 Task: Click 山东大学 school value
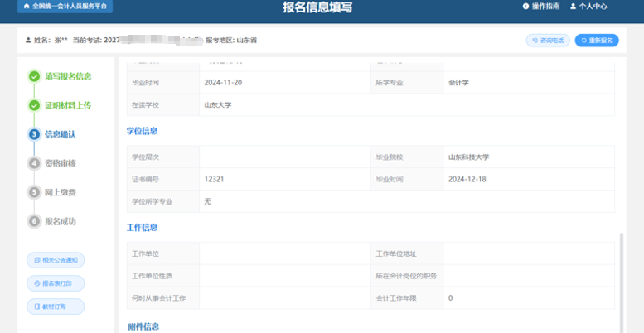[218, 105]
